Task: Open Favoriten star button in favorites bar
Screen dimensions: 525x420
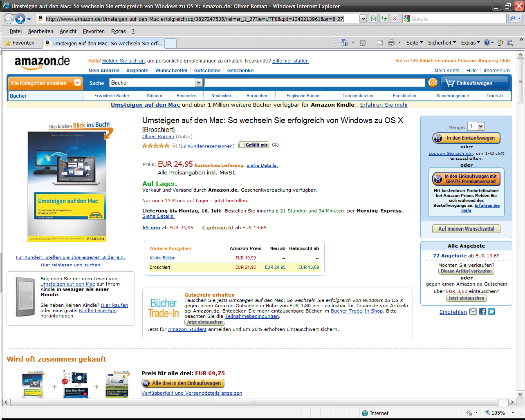Action: 20,42
